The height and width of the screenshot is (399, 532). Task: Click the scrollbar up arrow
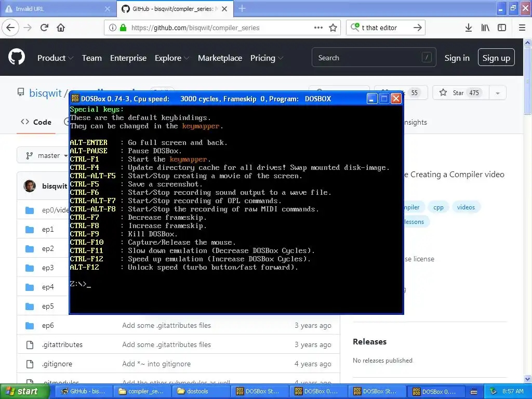tap(527, 43)
